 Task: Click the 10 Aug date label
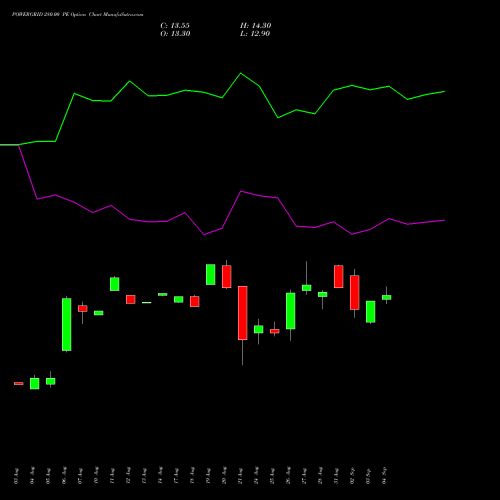(96, 476)
